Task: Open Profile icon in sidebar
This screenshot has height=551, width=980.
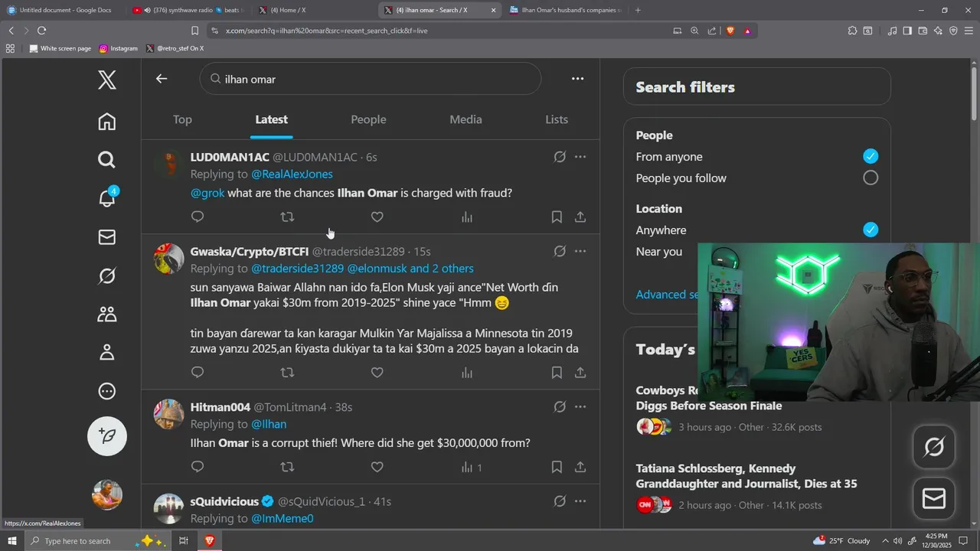Action: click(x=107, y=352)
